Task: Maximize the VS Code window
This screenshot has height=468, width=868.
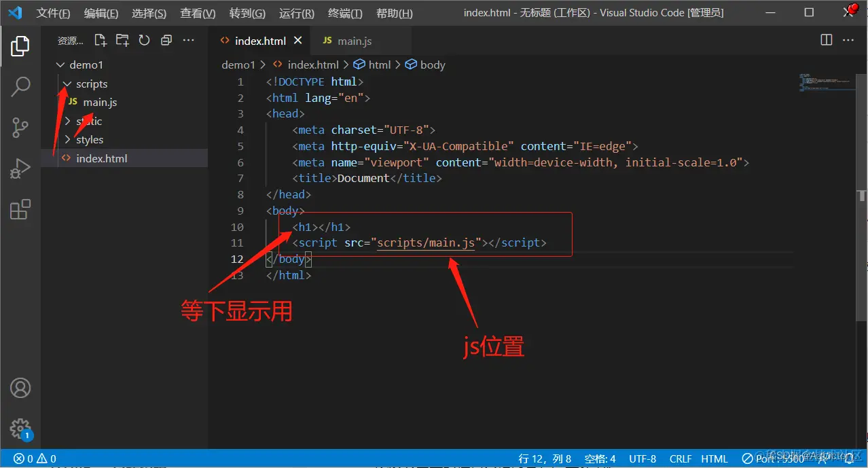Action: (809, 13)
